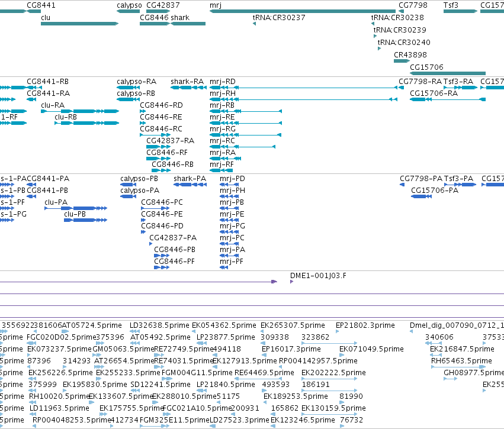Click the clu-PB coding feature
The height and width of the screenshot is (429, 504).
point(85,220)
